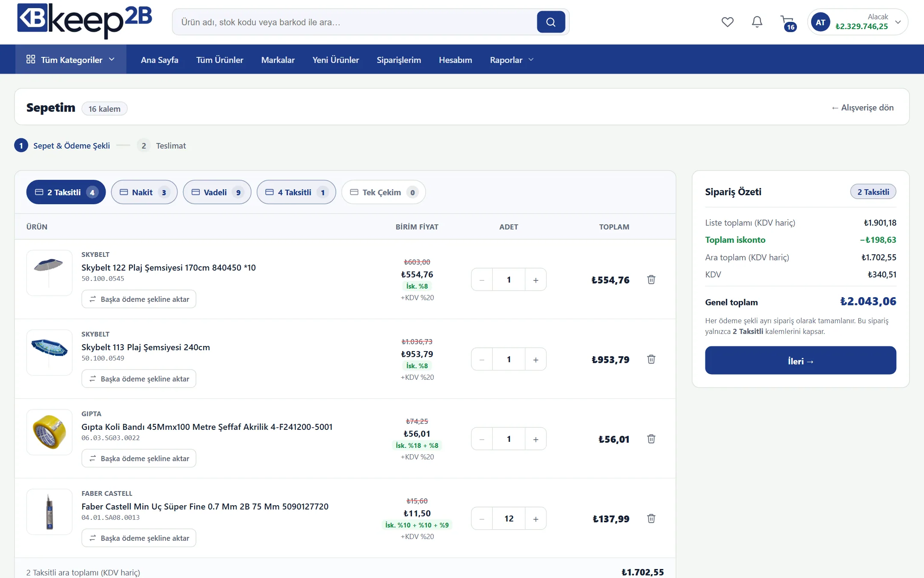Open the account balance dropdown chevron
Image resolution: width=924 pixels, height=578 pixels.
pos(898,22)
